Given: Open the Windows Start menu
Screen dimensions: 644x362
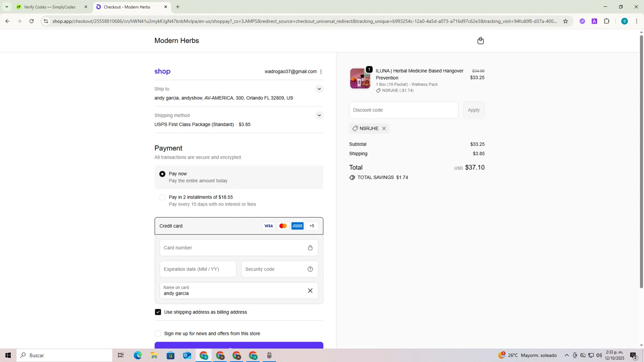Looking at the screenshot, I should pyautogui.click(x=8, y=356).
